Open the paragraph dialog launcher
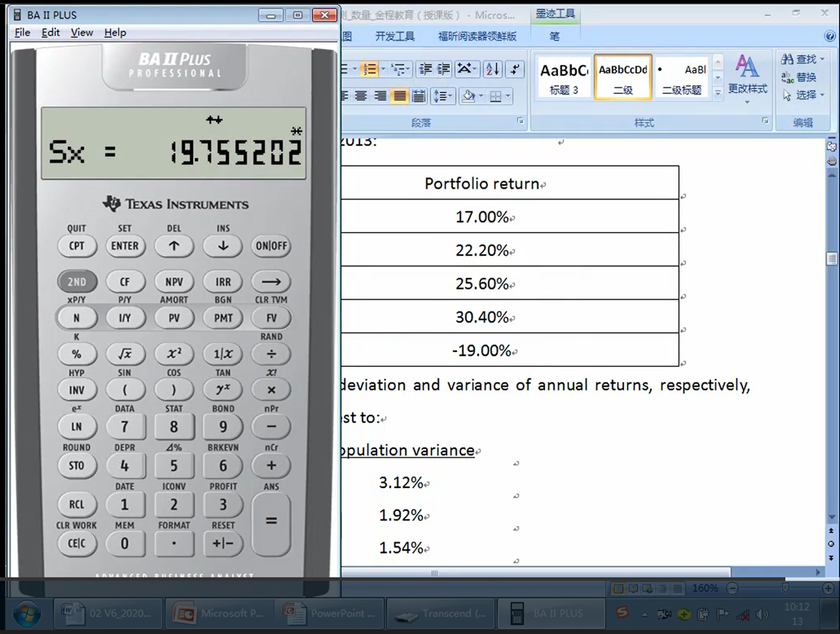 [x=520, y=121]
